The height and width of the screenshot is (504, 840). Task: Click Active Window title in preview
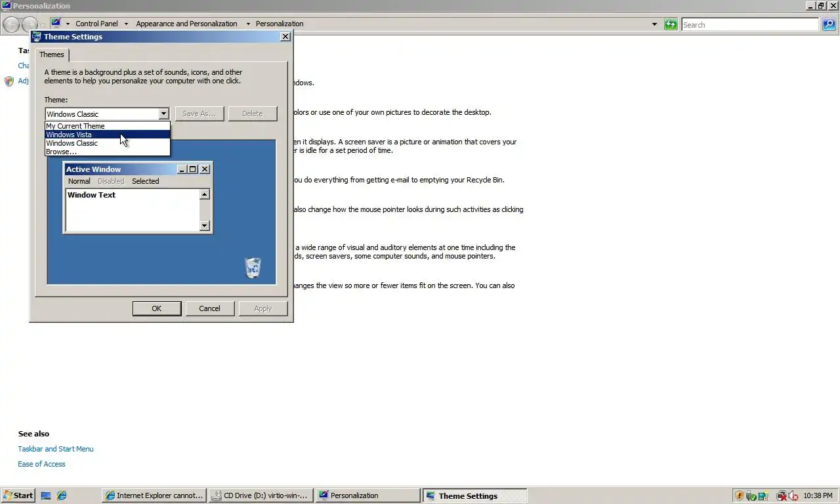point(93,169)
